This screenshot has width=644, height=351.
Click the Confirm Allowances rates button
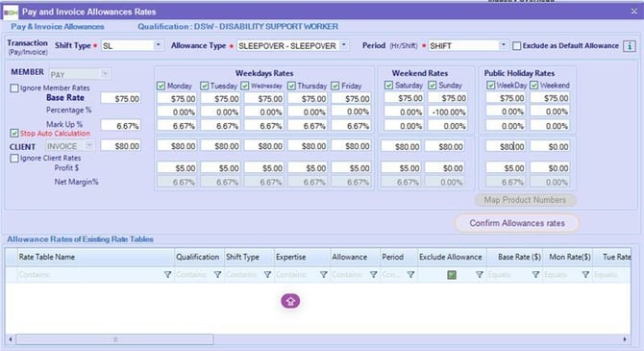(x=517, y=223)
